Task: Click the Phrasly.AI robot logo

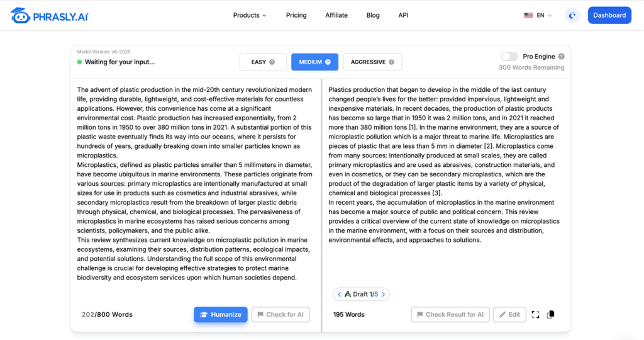Action: 21,15
